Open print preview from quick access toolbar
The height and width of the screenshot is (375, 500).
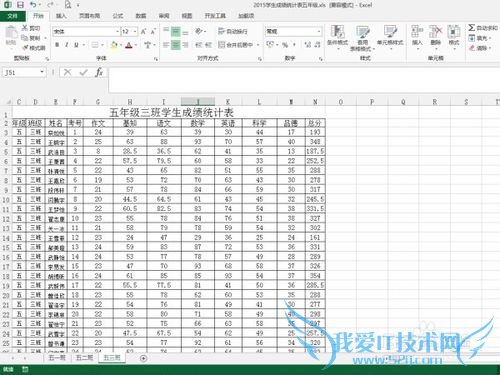pos(68,5)
